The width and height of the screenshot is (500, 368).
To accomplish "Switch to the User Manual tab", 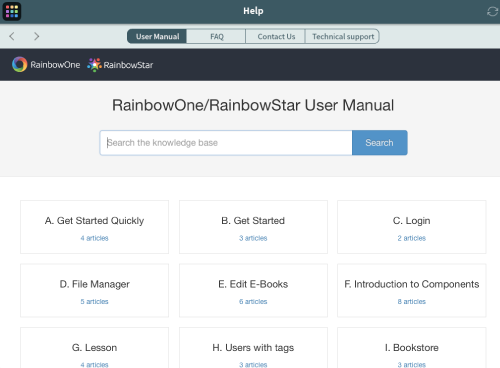I will [157, 36].
